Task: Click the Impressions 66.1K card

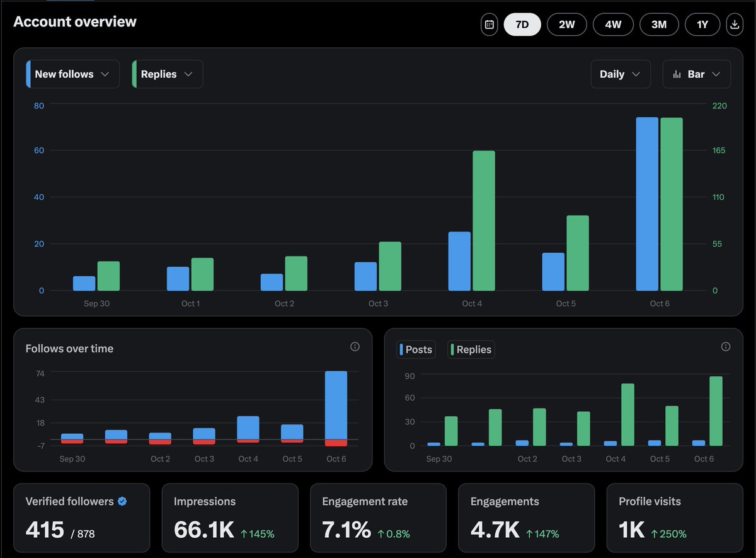Action: (230, 518)
